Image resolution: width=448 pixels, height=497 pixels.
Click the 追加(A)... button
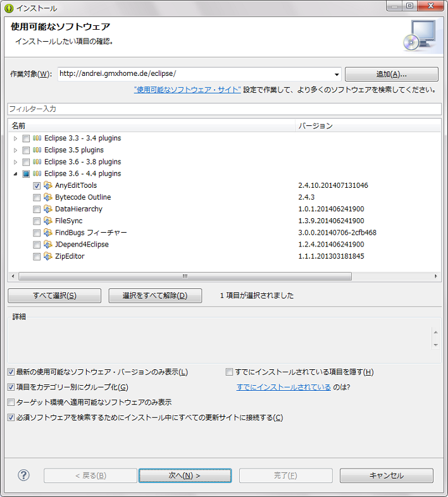[x=392, y=74]
